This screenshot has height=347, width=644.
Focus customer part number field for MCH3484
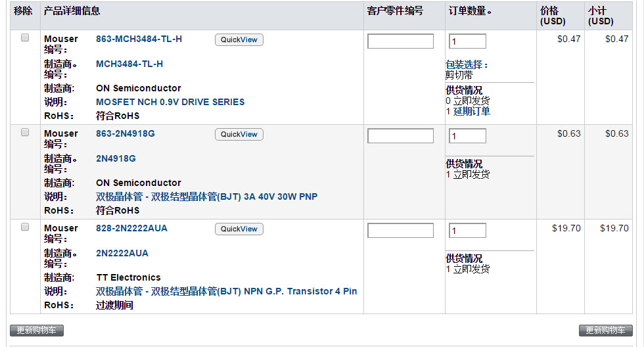(400, 41)
